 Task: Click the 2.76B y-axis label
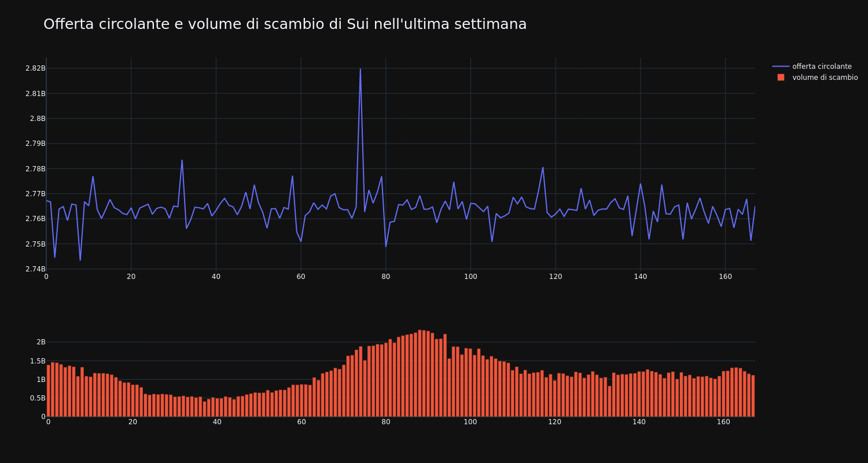35,219
